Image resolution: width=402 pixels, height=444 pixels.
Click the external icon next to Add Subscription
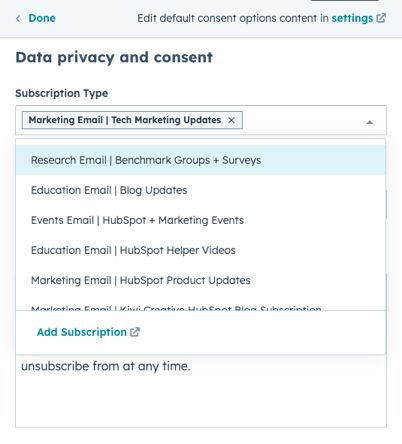point(135,332)
